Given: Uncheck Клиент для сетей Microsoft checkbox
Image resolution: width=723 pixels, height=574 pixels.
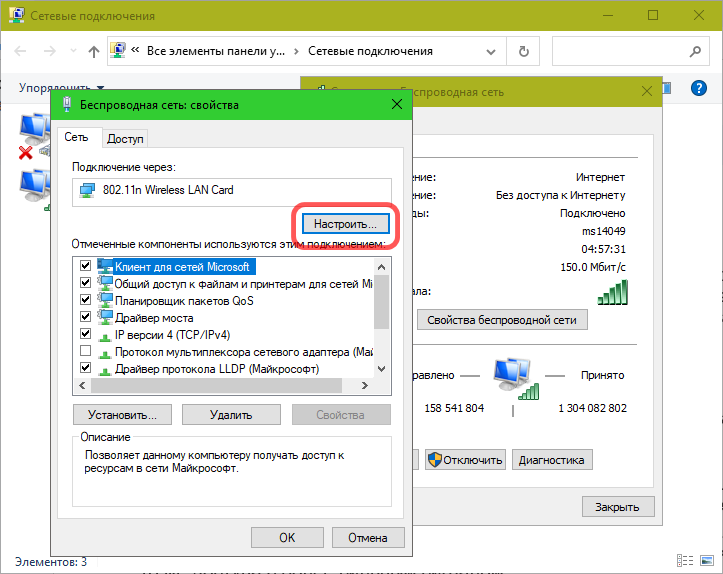Looking at the screenshot, I should click(x=85, y=267).
